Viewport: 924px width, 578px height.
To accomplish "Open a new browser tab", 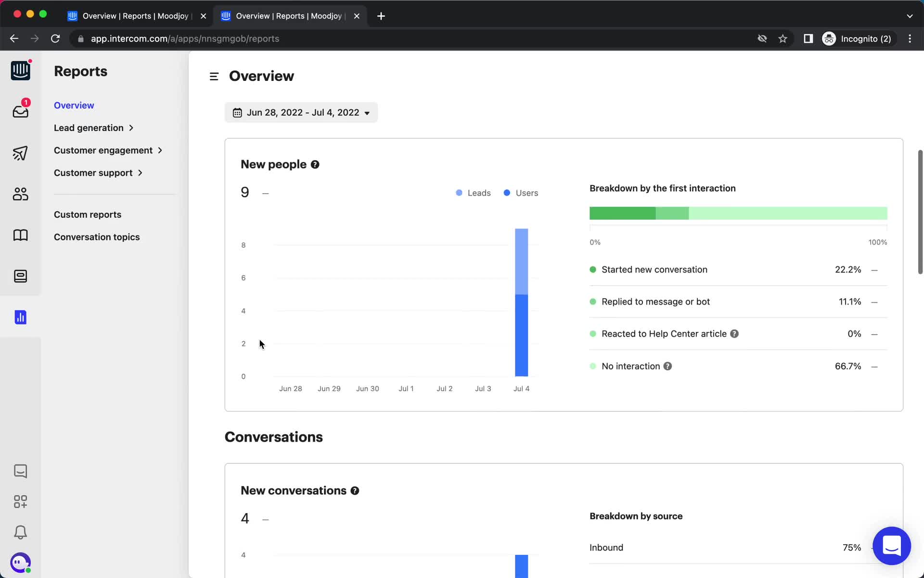I will (x=381, y=16).
